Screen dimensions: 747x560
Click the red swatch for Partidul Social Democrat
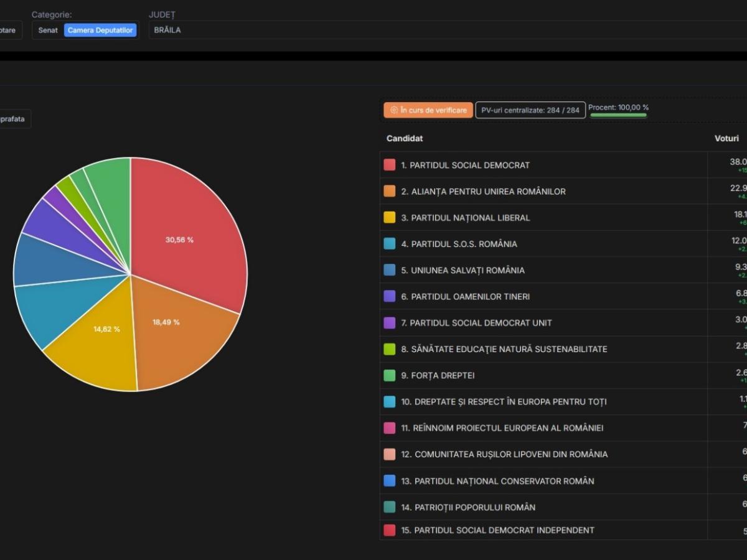point(390,165)
